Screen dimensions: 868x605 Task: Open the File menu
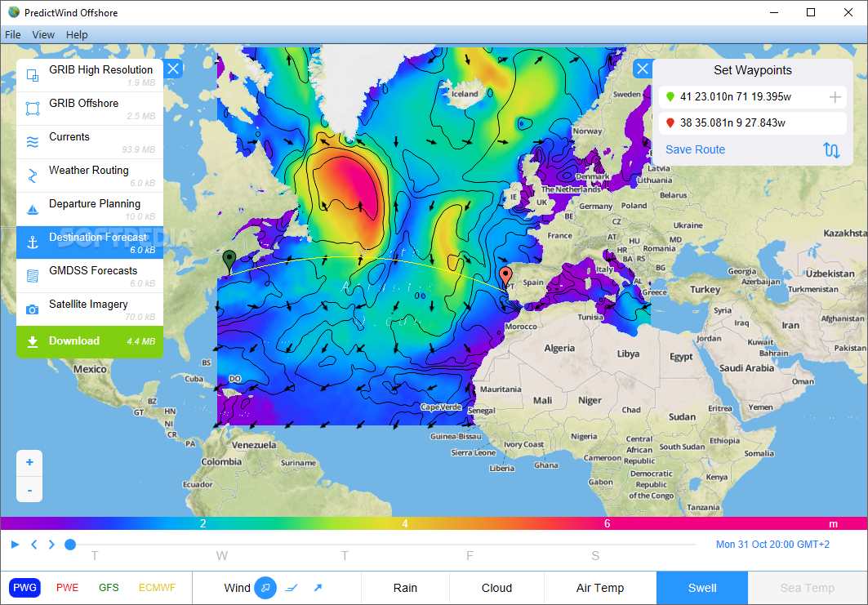pyautogui.click(x=13, y=35)
